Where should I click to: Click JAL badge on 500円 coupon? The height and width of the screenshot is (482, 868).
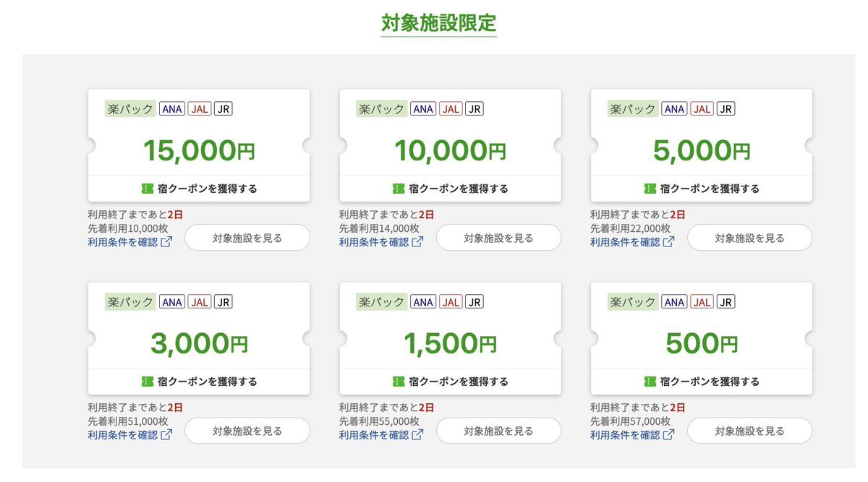tap(702, 302)
